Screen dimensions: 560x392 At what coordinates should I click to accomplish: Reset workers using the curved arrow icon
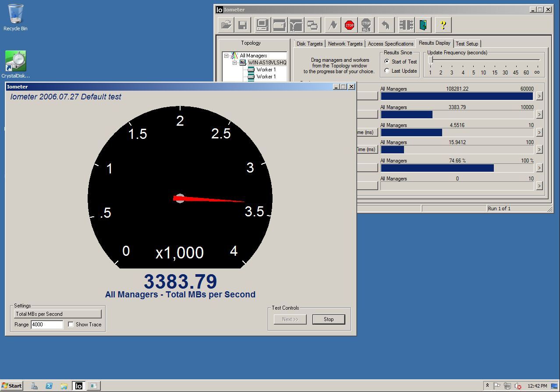386,25
